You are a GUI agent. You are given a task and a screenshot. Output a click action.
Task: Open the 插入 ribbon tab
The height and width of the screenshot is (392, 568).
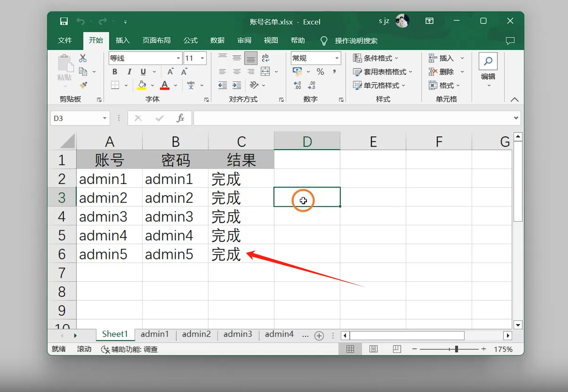pyautogui.click(x=122, y=40)
